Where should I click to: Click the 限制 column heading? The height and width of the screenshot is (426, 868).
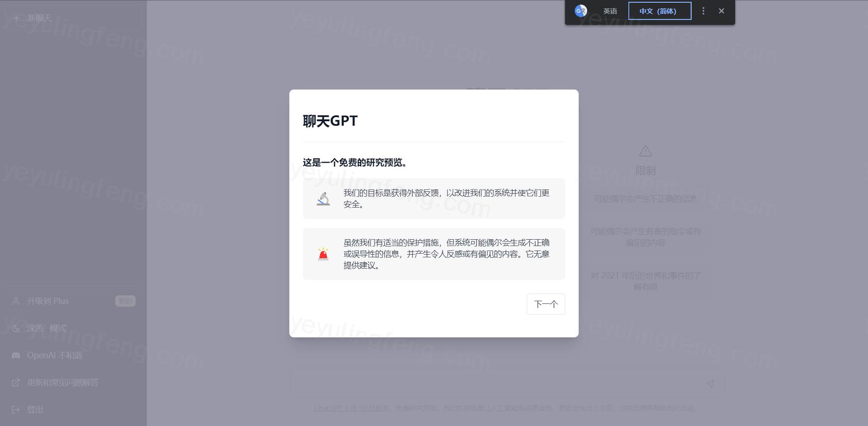click(x=646, y=171)
